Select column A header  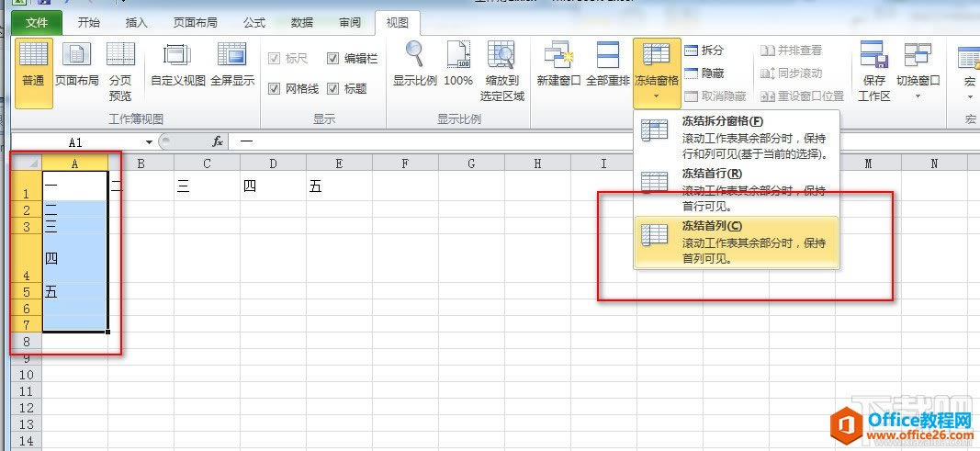(74, 163)
